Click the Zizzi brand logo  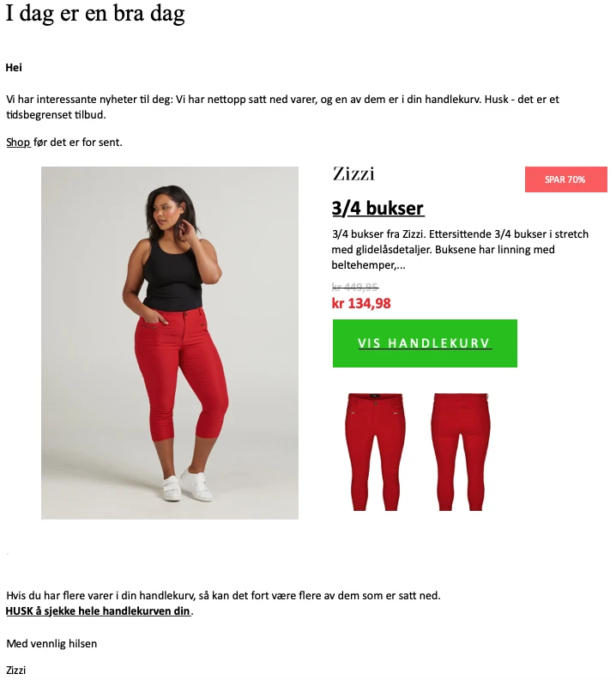pyautogui.click(x=353, y=174)
